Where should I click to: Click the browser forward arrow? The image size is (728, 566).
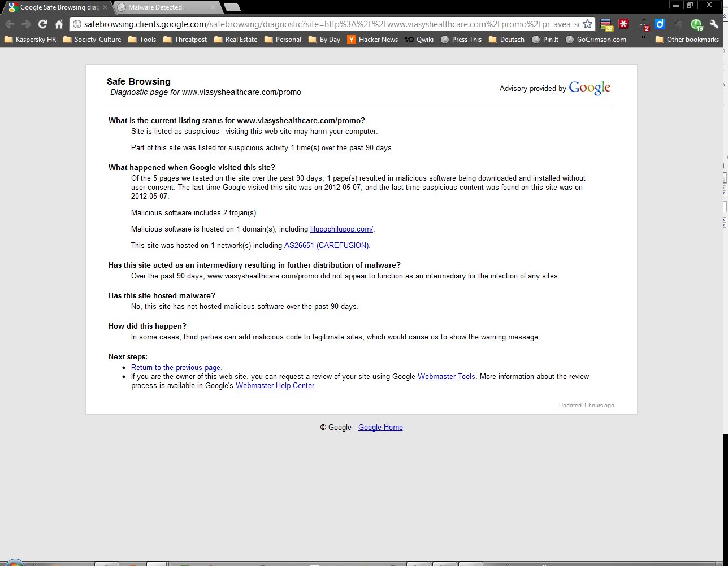[x=26, y=24]
